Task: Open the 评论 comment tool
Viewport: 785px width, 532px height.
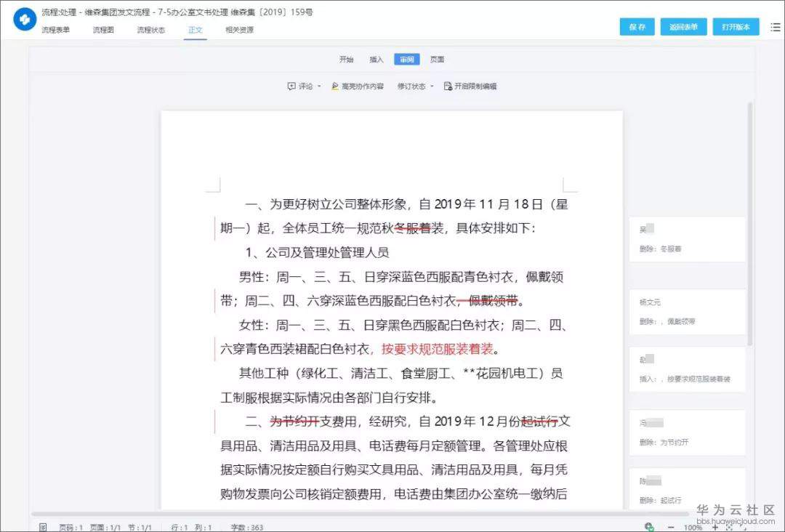Action: pyautogui.click(x=299, y=86)
